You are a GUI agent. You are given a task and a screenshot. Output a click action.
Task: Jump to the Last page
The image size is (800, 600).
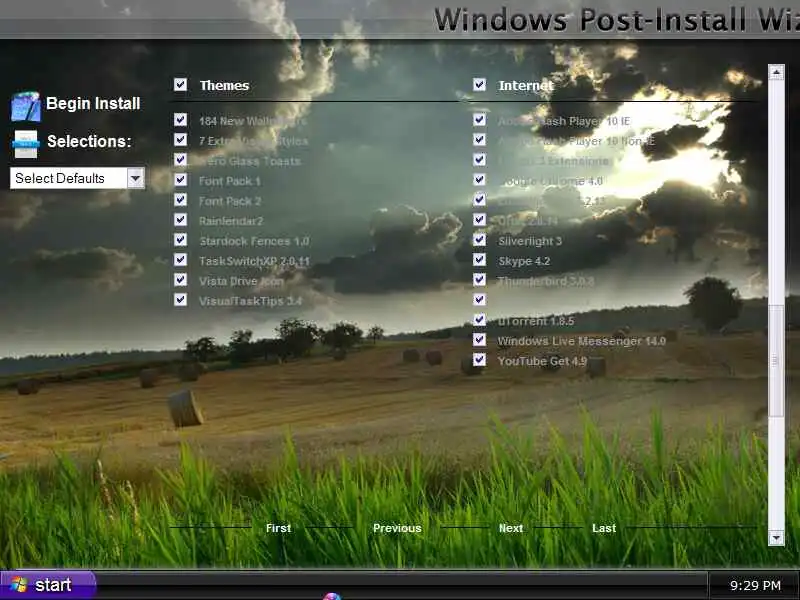tap(604, 528)
